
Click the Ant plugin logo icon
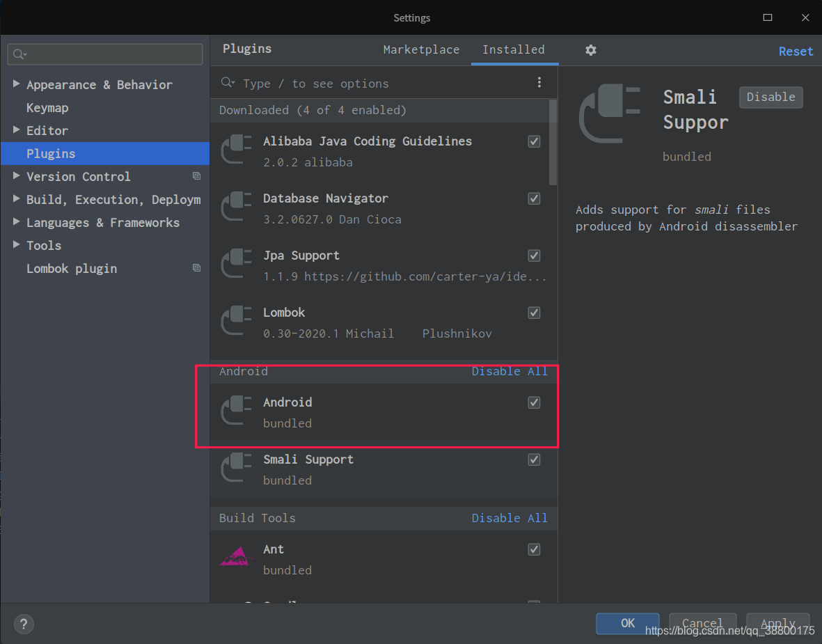(x=237, y=556)
